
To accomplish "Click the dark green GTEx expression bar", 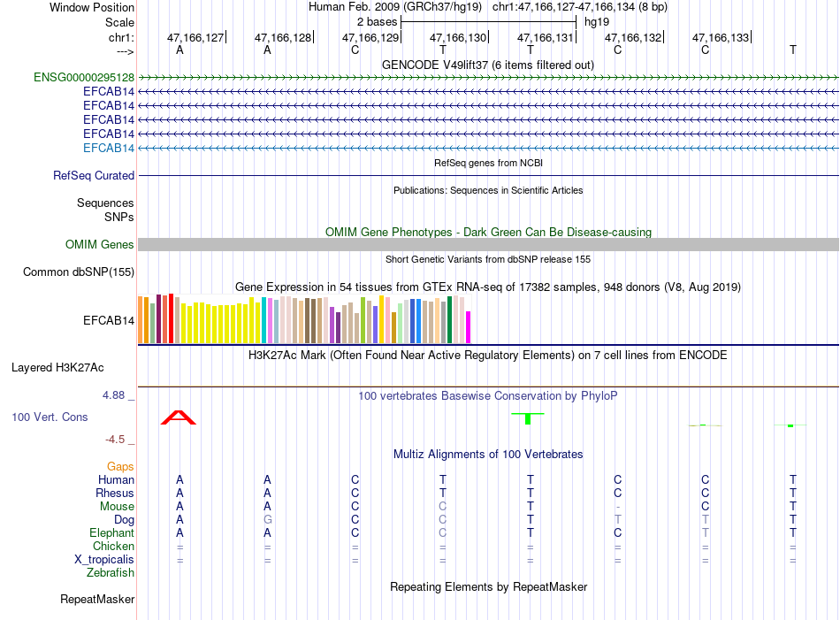I will tap(450, 320).
